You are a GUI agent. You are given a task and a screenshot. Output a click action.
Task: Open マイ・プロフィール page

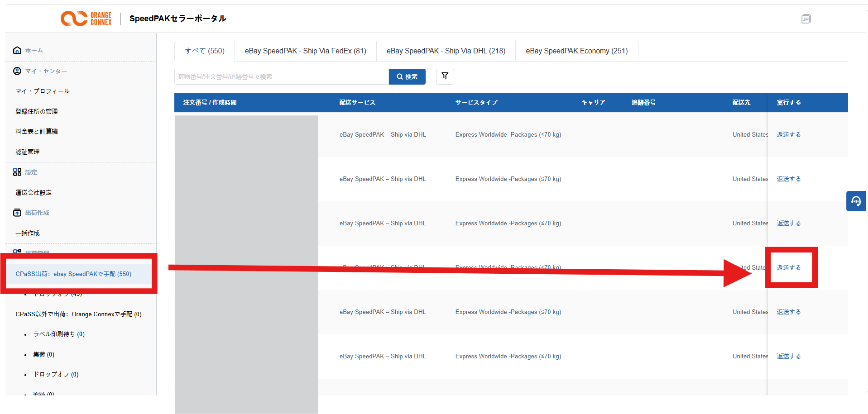click(x=43, y=91)
